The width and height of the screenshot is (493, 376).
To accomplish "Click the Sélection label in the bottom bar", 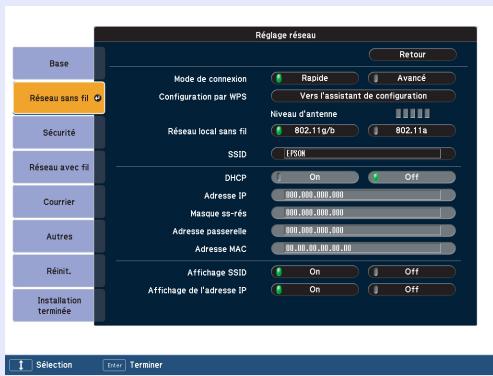I will tap(54, 365).
